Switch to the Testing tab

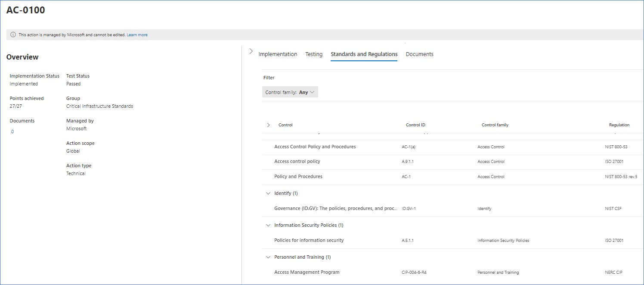[314, 54]
